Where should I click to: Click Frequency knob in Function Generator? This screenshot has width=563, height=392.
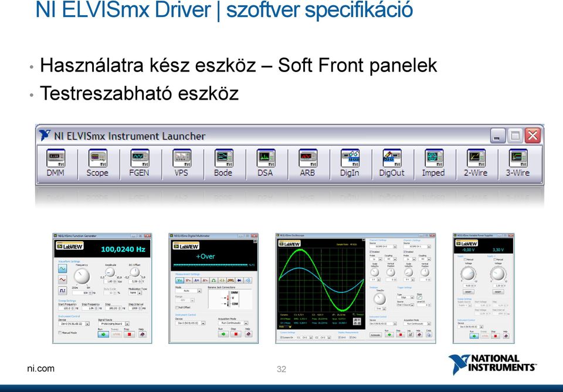(82, 276)
